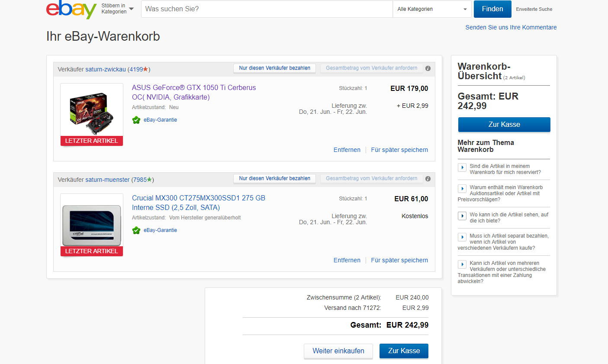Open the Alle Kategorien combo box

click(x=432, y=9)
